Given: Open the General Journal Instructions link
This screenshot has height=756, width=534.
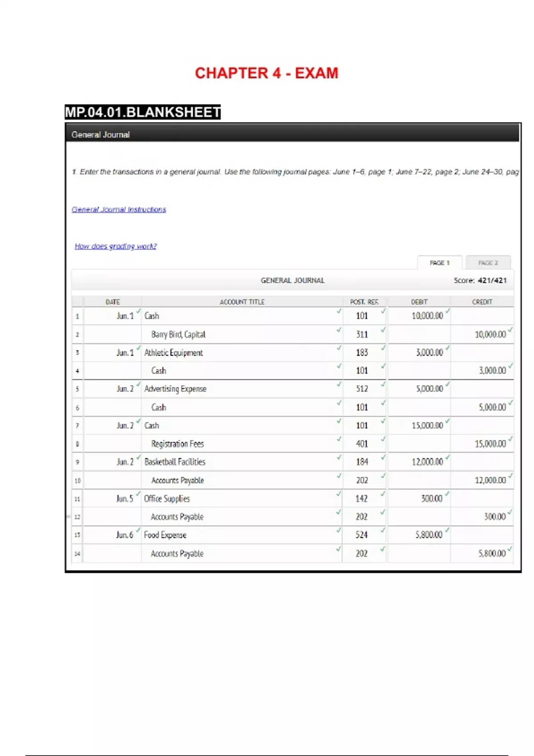Looking at the screenshot, I should pyautogui.click(x=119, y=209).
